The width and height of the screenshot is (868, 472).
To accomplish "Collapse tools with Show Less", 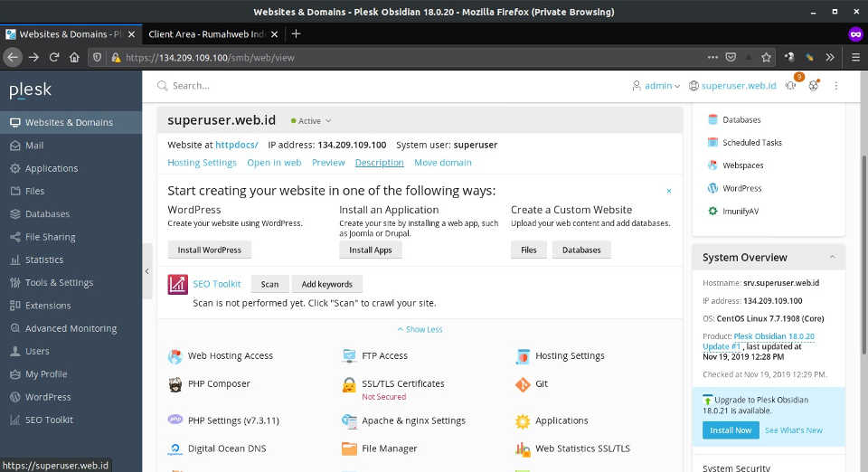I will (x=420, y=329).
